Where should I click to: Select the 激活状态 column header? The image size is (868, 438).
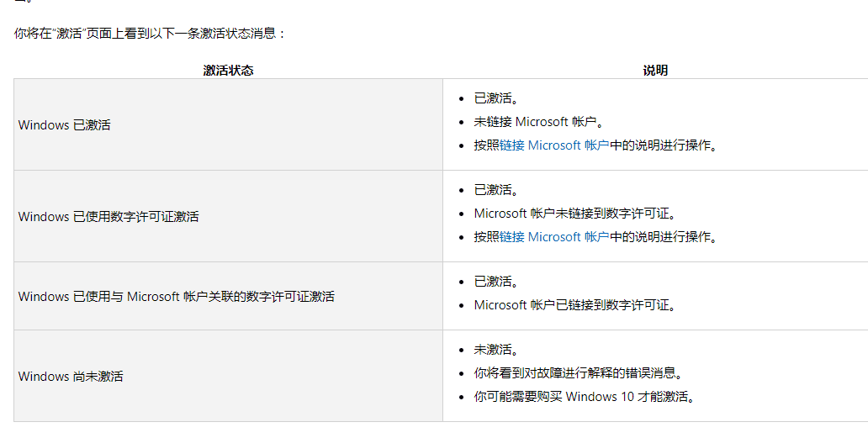(228, 71)
